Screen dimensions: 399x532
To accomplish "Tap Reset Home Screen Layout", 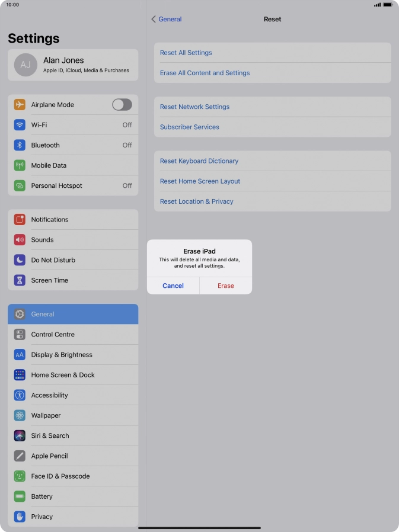I will click(x=273, y=181).
